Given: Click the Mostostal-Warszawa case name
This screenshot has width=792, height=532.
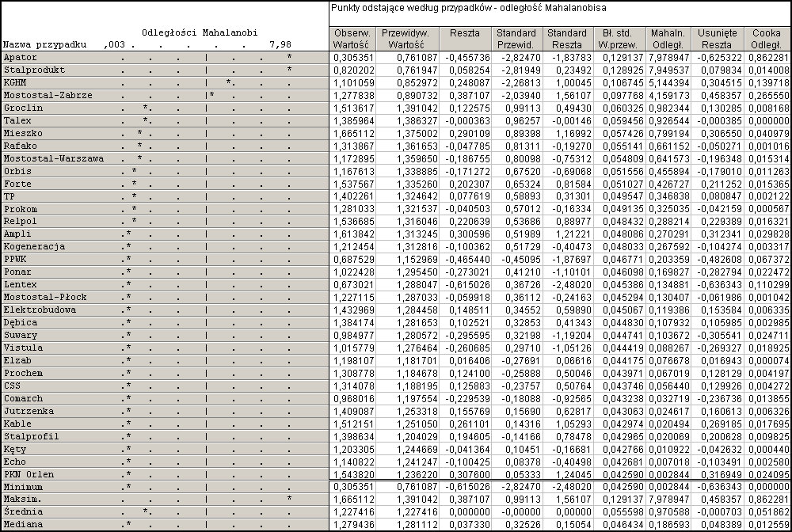Looking at the screenshot, I should coord(54,158).
